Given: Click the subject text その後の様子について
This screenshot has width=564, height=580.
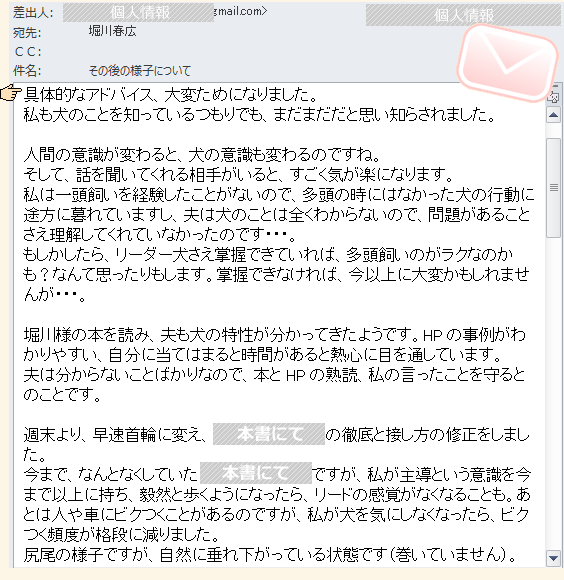Looking at the screenshot, I should point(139,70).
